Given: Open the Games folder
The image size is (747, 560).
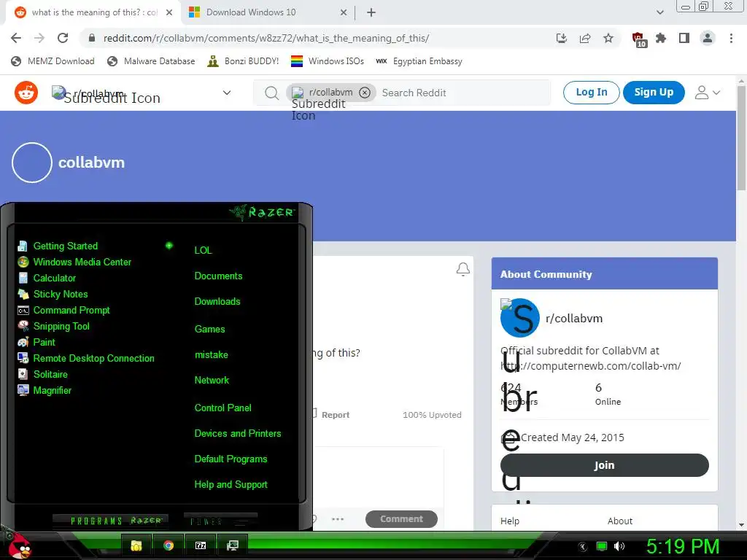Looking at the screenshot, I should coord(209,329).
